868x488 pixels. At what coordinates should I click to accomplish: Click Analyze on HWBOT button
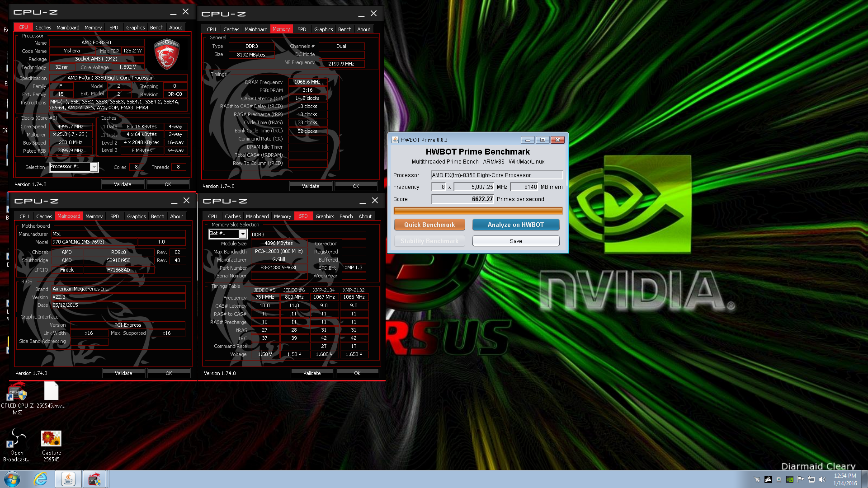point(516,225)
